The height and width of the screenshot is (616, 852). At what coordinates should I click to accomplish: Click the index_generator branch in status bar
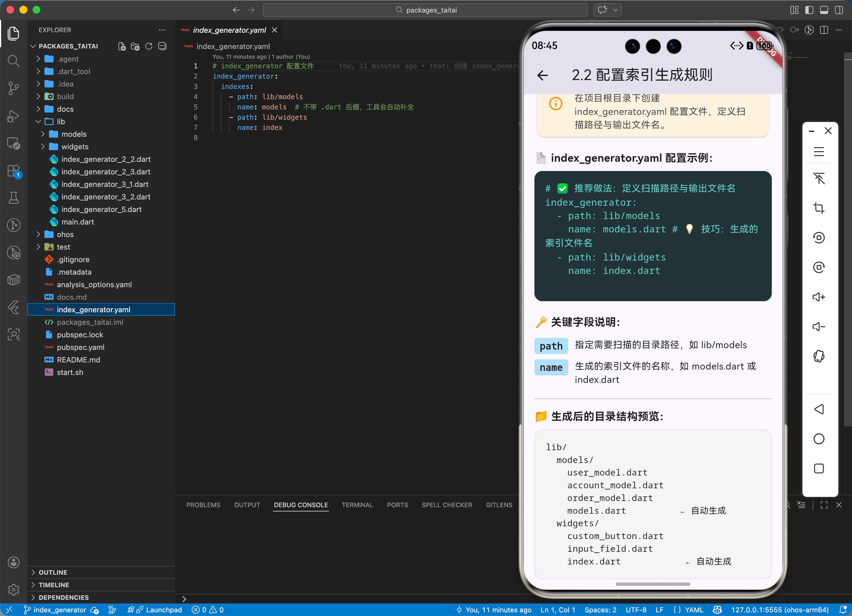pyautogui.click(x=55, y=610)
